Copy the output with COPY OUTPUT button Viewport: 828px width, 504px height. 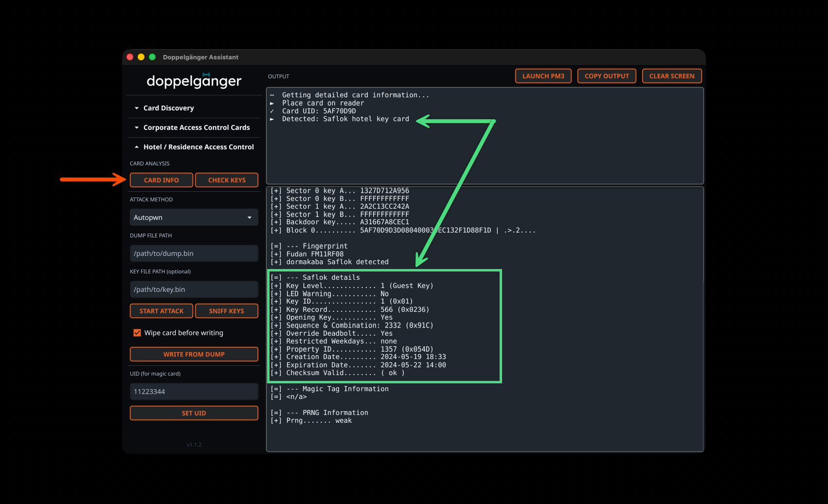coord(607,76)
